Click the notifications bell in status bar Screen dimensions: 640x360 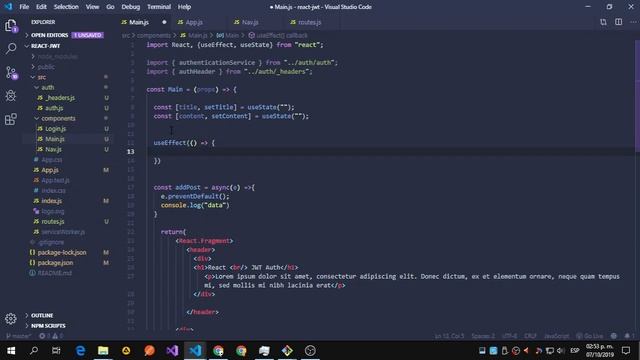click(629, 336)
